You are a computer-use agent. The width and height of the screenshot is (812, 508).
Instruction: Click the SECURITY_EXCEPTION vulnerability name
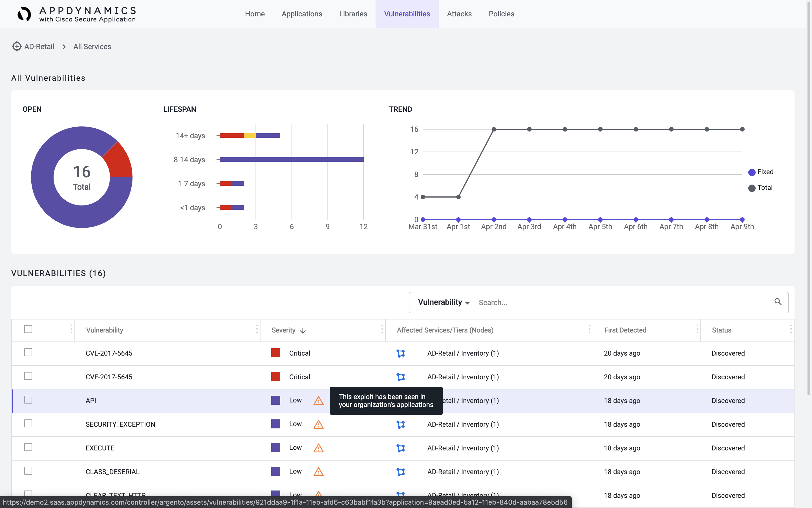[x=120, y=425]
